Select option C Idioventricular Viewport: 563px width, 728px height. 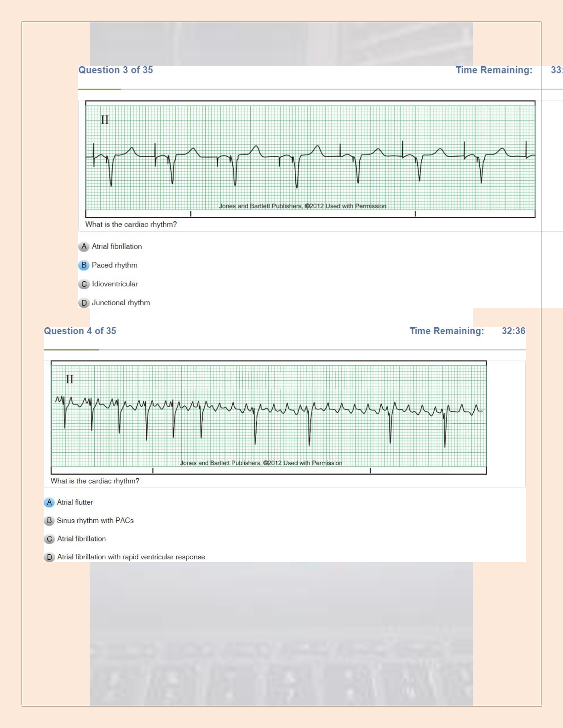(x=84, y=284)
